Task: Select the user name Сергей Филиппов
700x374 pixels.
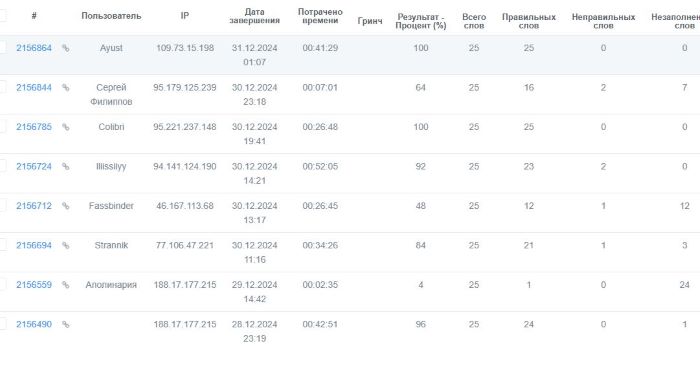Action: (x=111, y=95)
